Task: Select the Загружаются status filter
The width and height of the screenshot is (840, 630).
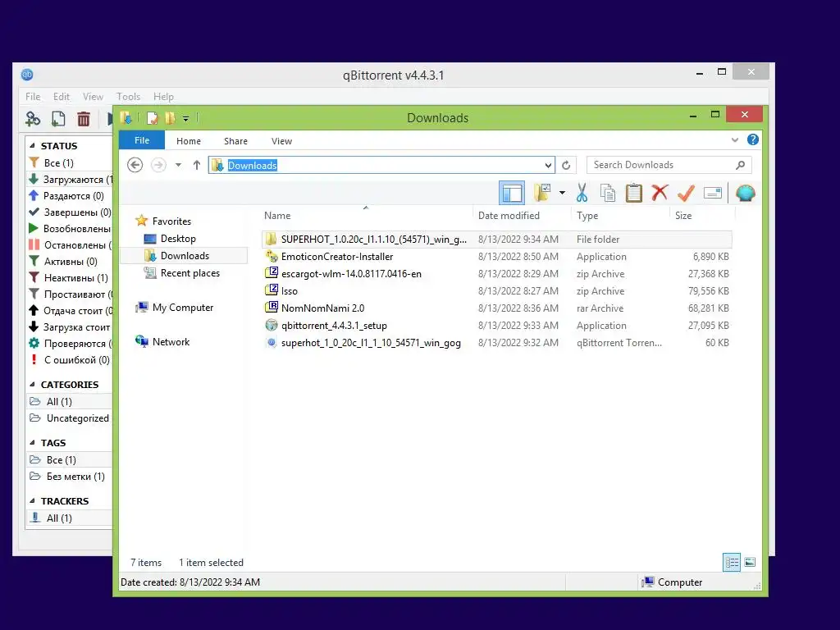Action: tap(69, 180)
